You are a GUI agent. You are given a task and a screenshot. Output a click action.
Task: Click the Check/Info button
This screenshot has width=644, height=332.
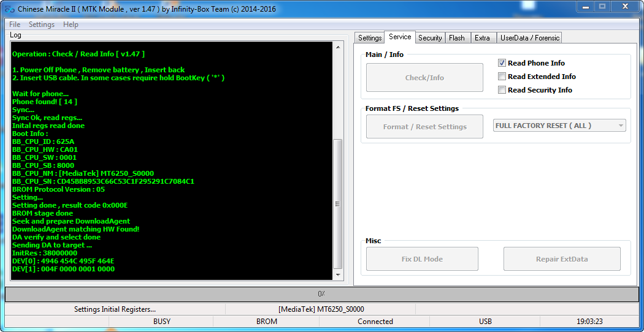(x=424, y=78)
